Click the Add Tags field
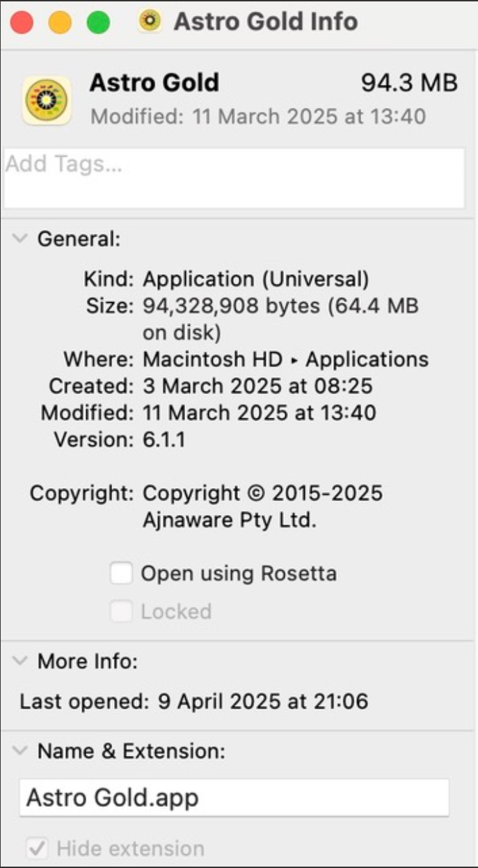 234,177
